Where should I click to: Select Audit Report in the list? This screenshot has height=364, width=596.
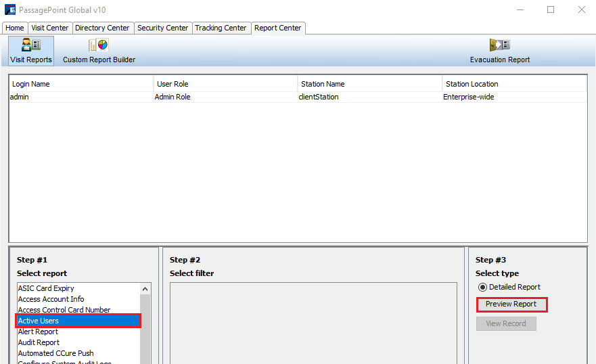click(x=78, y=343)
